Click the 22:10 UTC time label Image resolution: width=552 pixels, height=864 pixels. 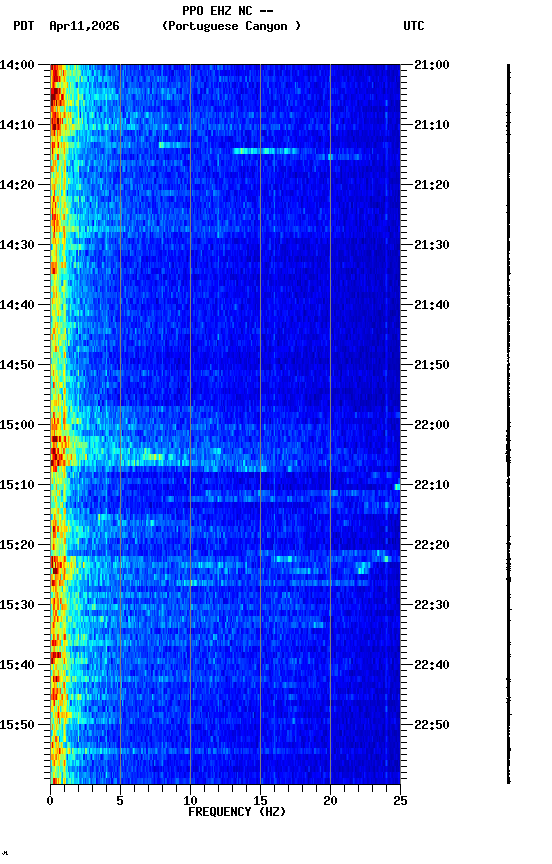(x=432, y=485)
